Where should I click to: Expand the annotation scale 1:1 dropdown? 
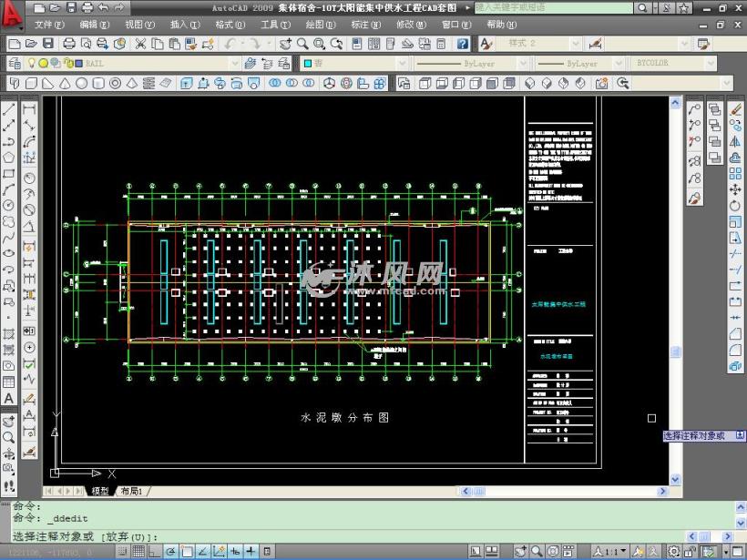[x=624, y=552]
